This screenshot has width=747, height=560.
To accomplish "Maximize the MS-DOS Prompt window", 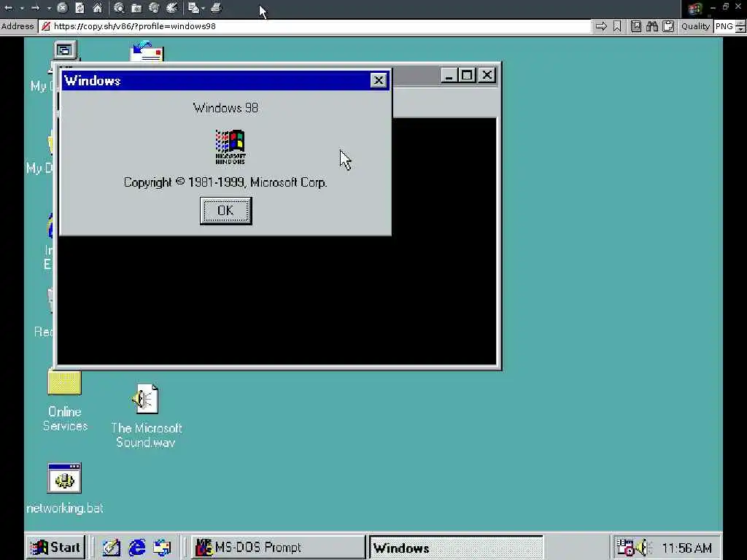I will (x=467, y=75).
